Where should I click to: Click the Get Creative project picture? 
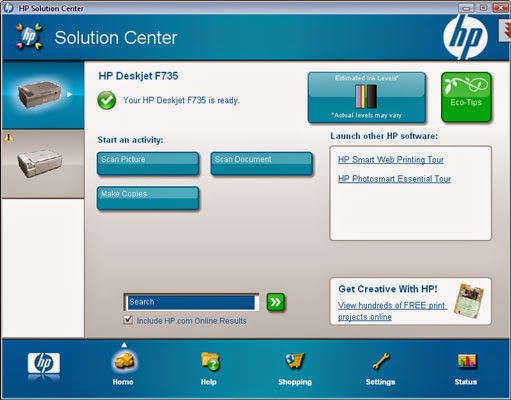coord(469,300)
